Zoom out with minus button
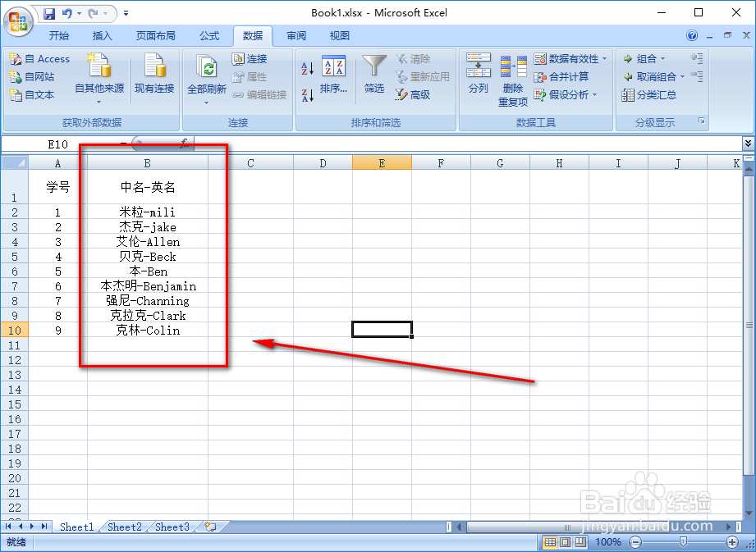 pyautogui.click(x=636, y=542)
